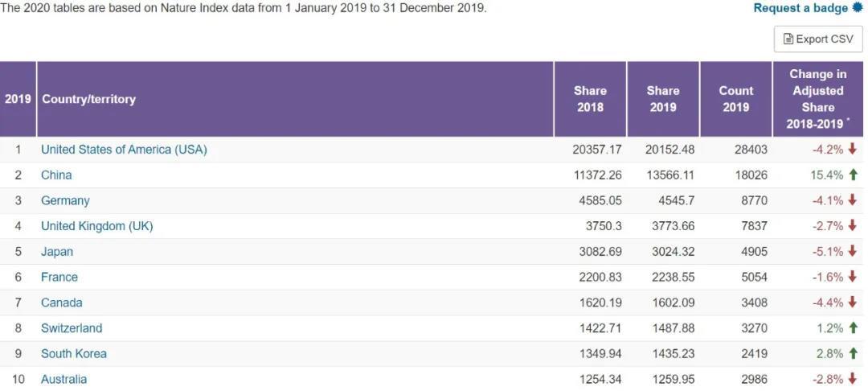Click the green up arrow in China row
The width and height of the screenshot is (868, 391).
(853, 175)
